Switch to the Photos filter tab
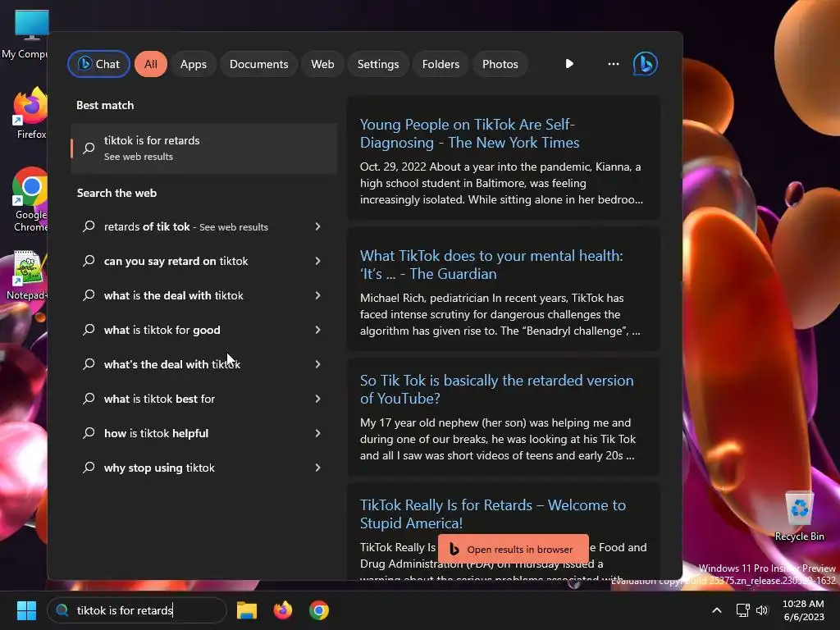Screen dimensions: 840x630 (x=500, y=64)
